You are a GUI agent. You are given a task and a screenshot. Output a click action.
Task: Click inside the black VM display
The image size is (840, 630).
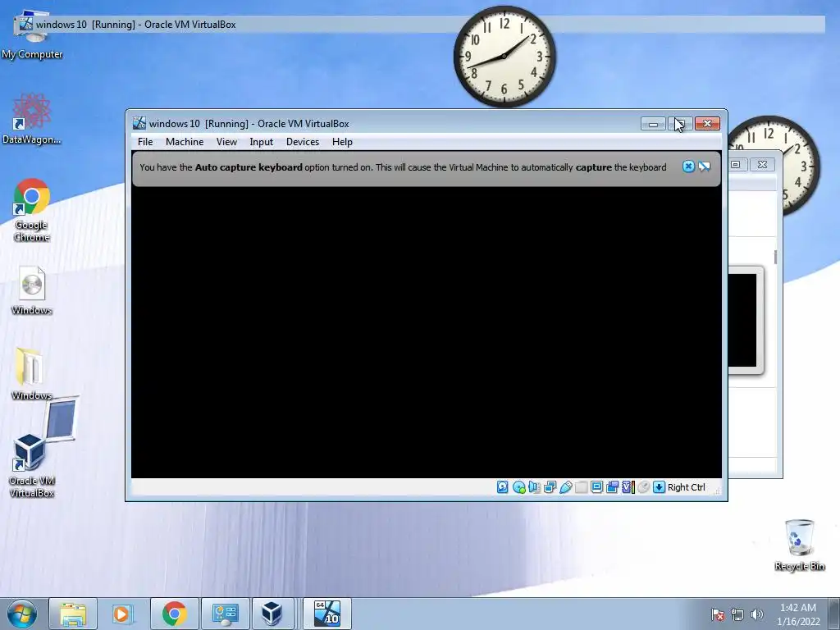pyautogui.click(x=427, y=332)
